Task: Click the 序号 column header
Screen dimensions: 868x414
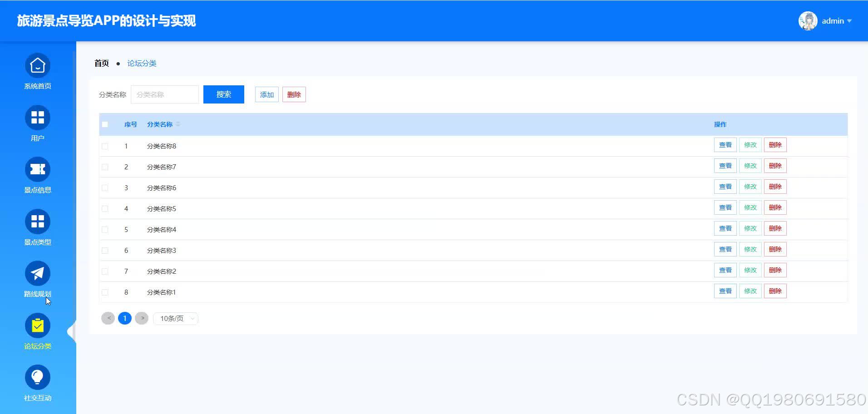Action: click(131, 124)
